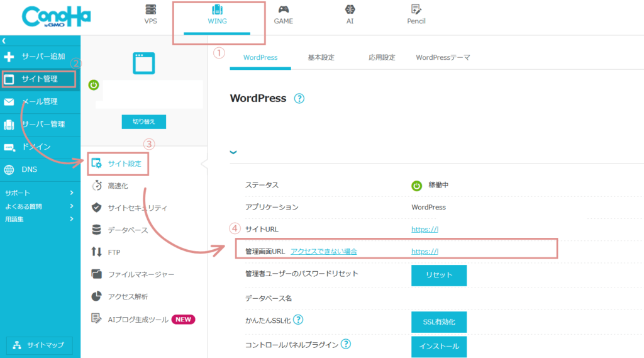Click the help icon beside かんたんSSL化
644x358 pixels.
(298, 320)
